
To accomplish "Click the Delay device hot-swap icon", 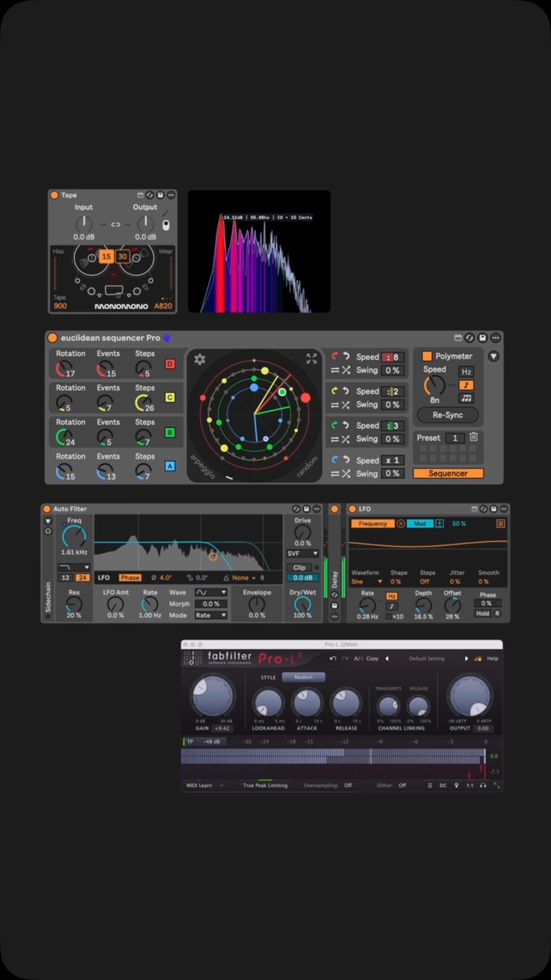I will (335, 595).
